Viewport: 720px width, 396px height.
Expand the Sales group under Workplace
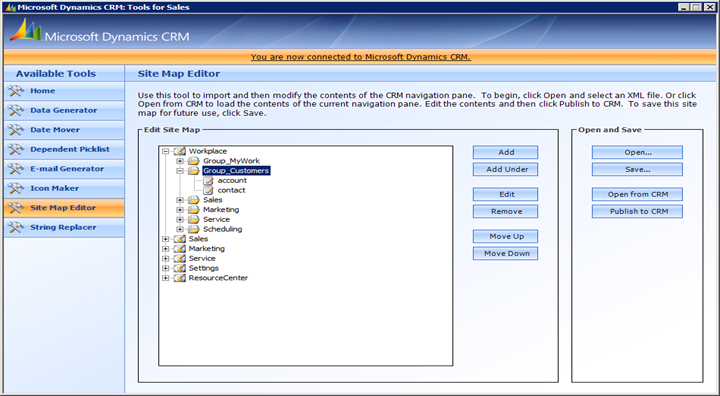point(180,200)
